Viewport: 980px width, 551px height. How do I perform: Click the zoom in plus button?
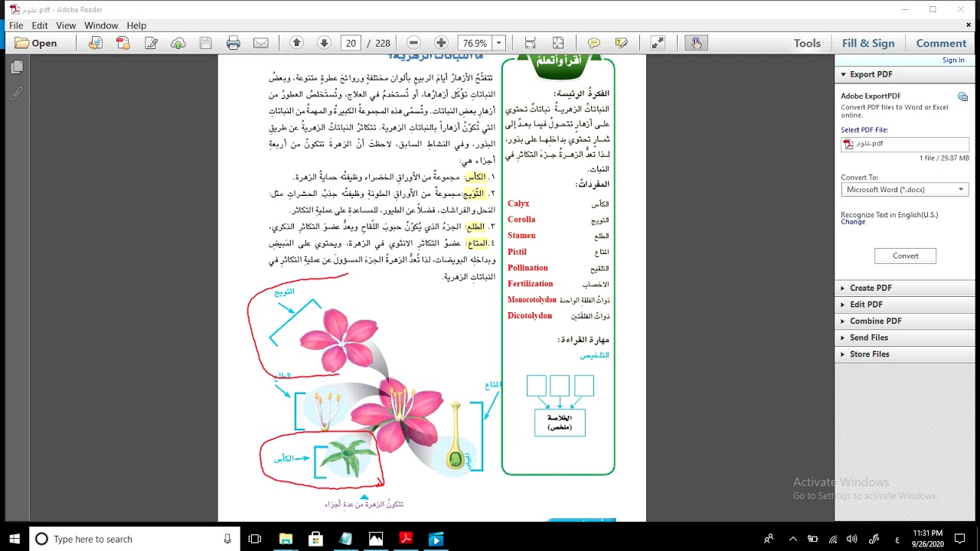pyautogui.click(x=441, y=43)
